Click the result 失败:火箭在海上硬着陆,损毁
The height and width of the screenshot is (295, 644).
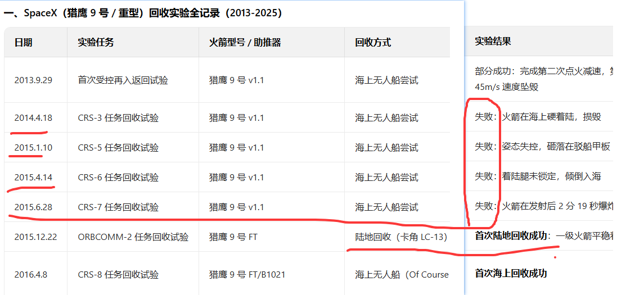click(538, 117)
